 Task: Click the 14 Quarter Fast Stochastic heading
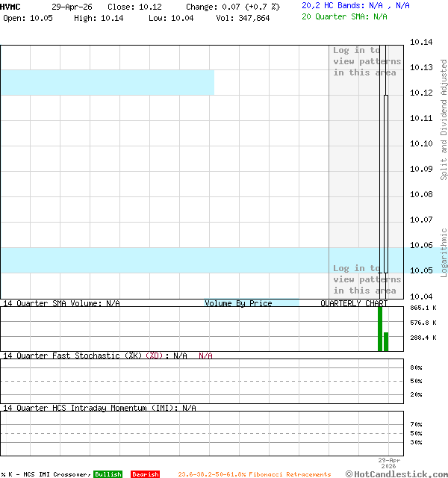click(95, 356)
